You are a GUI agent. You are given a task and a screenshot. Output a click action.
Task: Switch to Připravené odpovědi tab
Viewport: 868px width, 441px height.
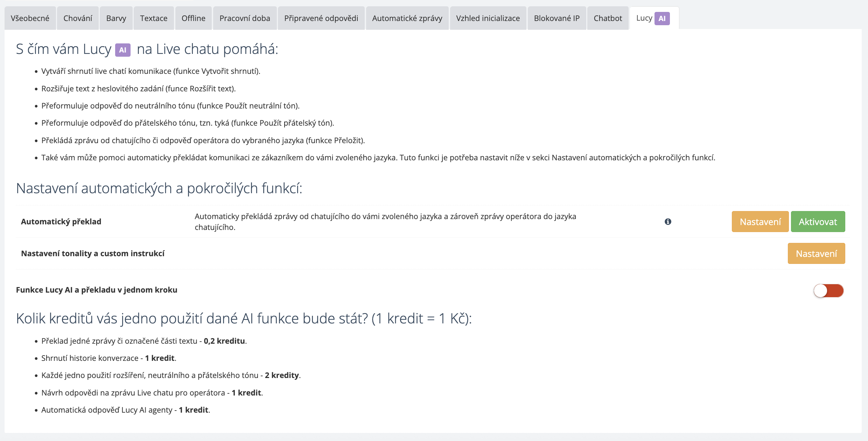point(321,18)
